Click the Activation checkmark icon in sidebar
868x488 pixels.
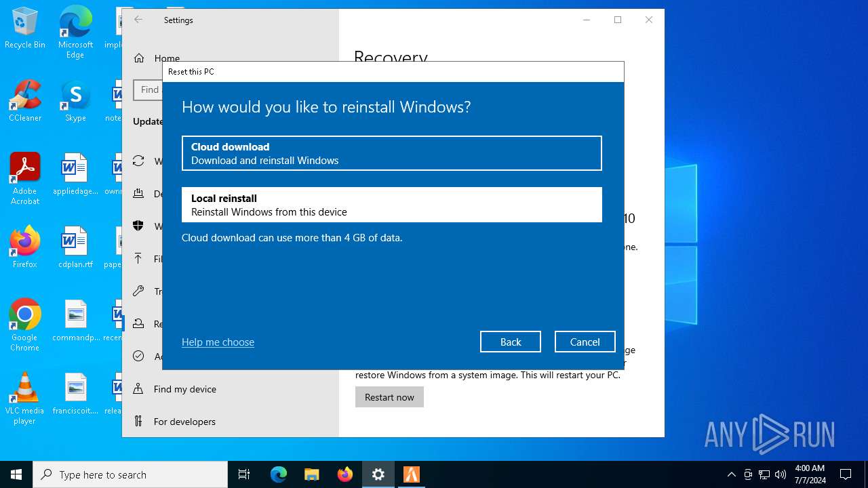pyautogui.click(x=138, y=357)
